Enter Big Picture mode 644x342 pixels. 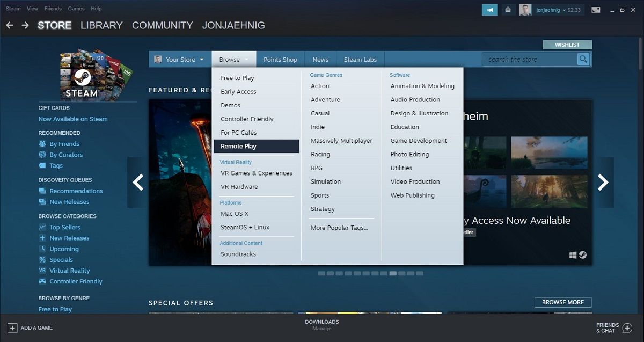596,9
